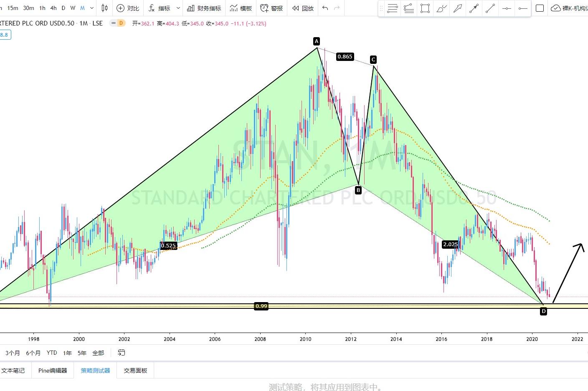Click the closing price value 收=345.0

pos(217,23)
